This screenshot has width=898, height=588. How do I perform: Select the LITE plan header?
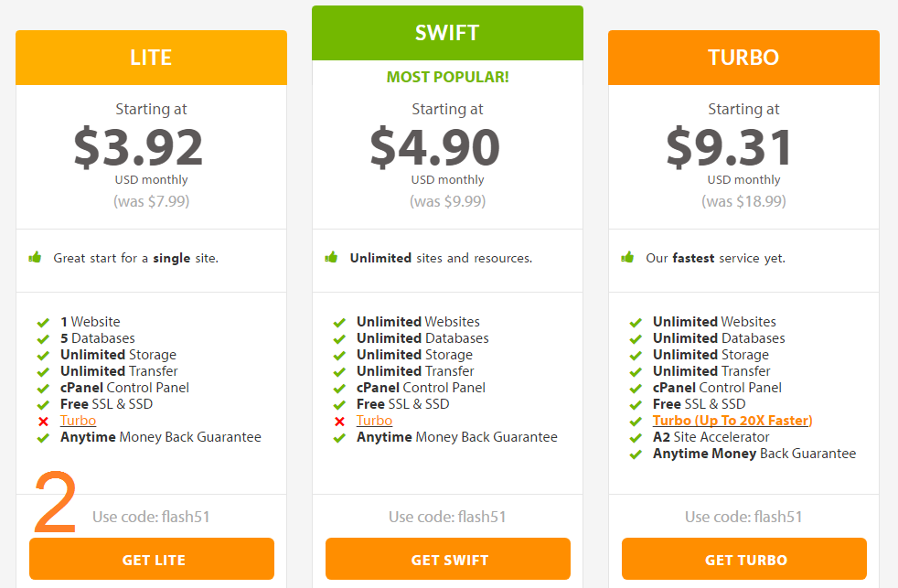151,58
